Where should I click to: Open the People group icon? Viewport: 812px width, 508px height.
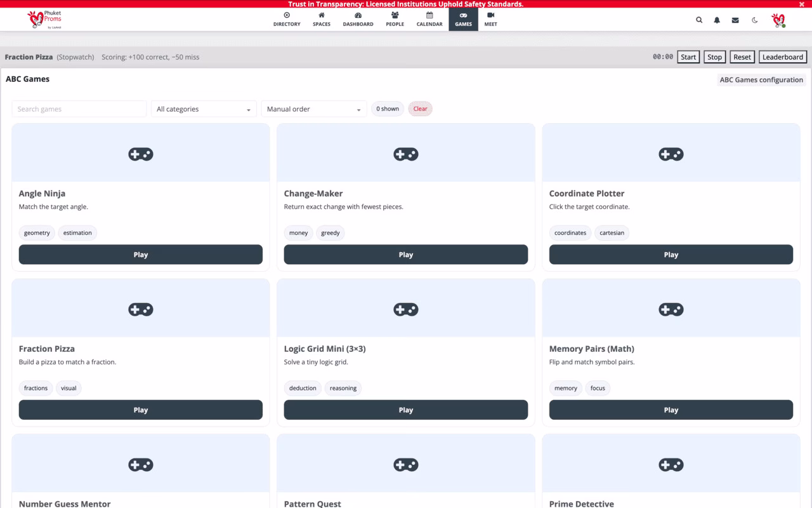click(395, 15)
